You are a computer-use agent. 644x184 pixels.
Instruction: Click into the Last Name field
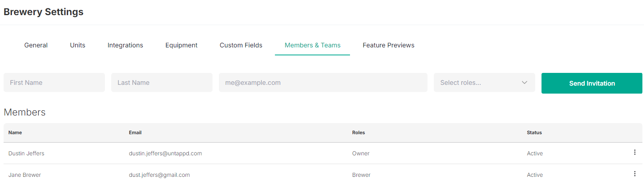tap(162, 82)
